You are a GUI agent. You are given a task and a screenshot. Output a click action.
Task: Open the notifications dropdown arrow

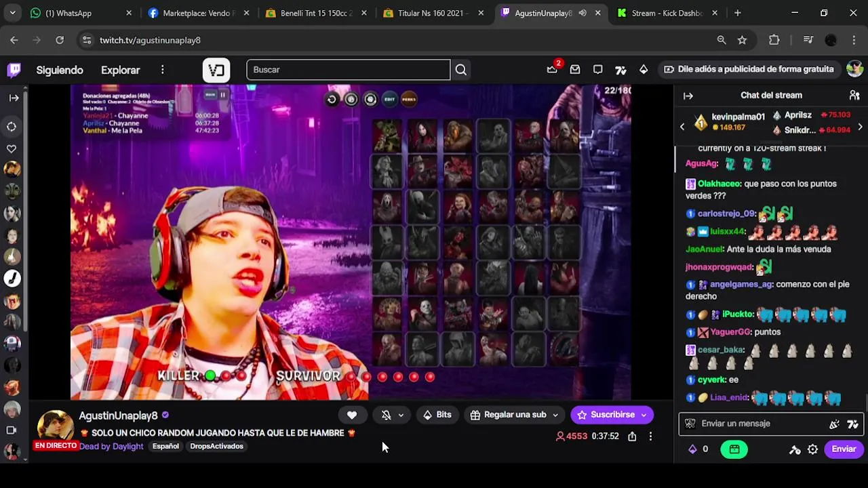401,415
